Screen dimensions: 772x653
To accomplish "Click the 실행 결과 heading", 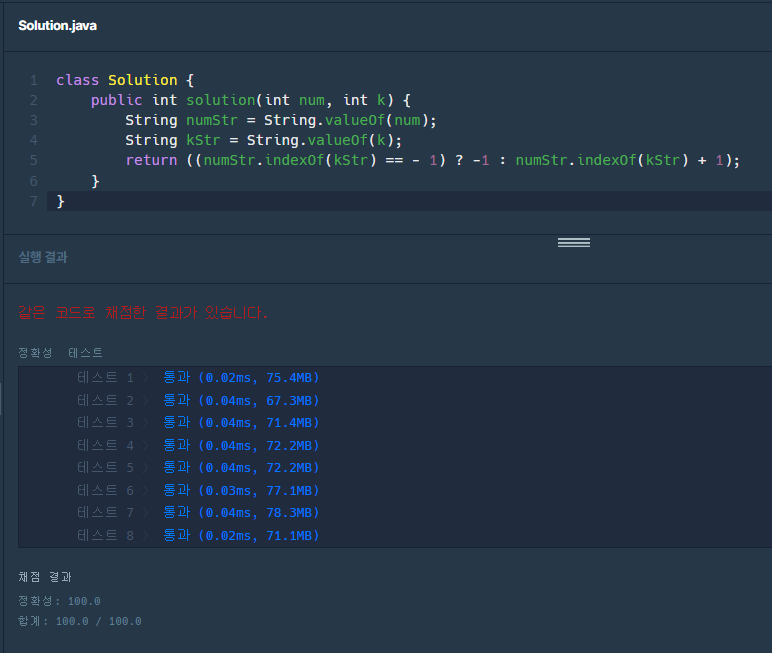I will tap(43, 257).
